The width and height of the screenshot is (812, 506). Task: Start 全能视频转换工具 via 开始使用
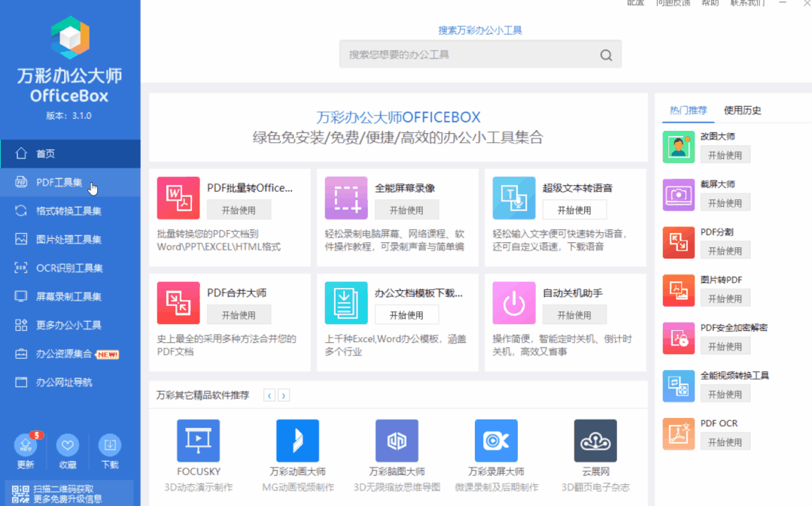click(x=725, y=394)
